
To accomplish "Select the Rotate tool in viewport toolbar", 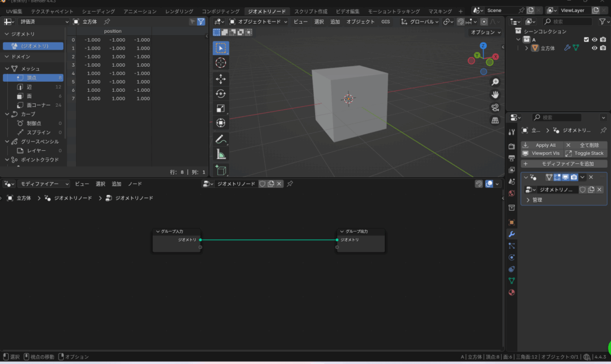I will pyautogui.click(x=221, y=93).
